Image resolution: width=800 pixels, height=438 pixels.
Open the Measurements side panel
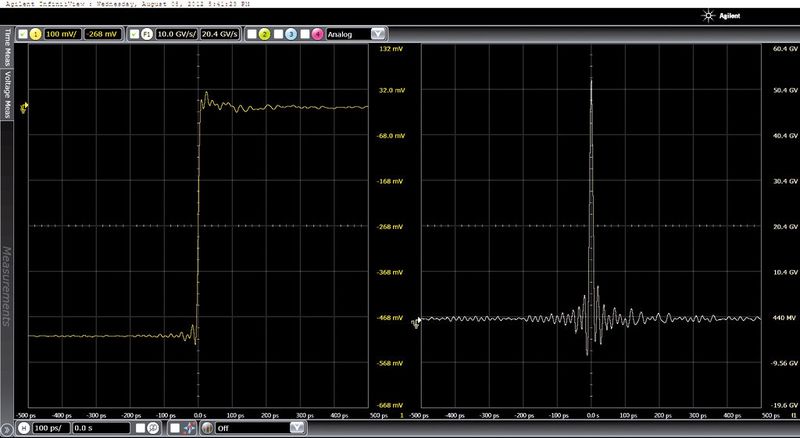coord(7,286)
